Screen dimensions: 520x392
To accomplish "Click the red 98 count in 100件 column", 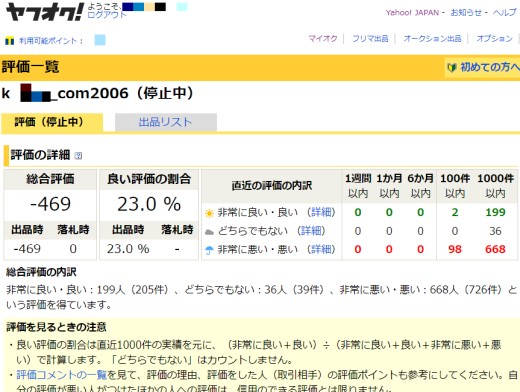I will 455,249.
